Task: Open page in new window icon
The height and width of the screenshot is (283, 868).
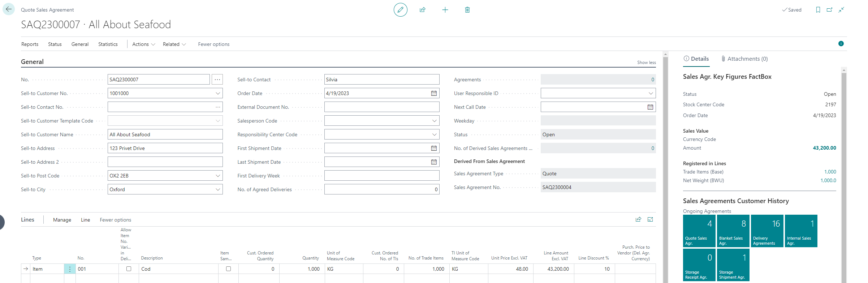Action: click(x=829, y=10)
